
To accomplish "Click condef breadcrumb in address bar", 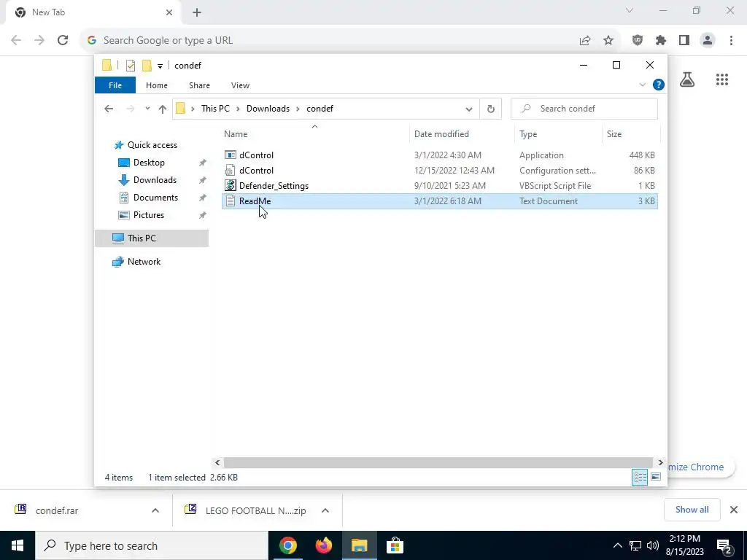I will coord(320,109).
